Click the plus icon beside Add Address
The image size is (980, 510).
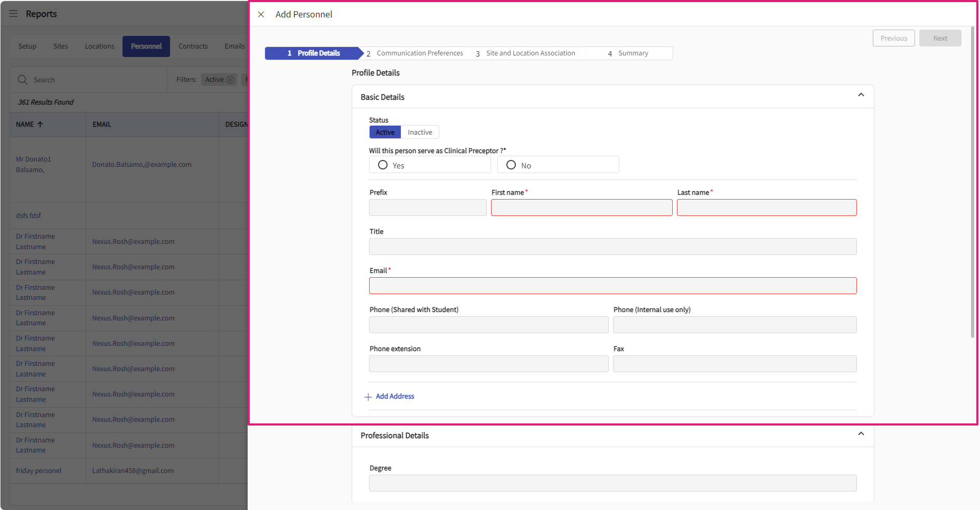[x=368, y=397]
